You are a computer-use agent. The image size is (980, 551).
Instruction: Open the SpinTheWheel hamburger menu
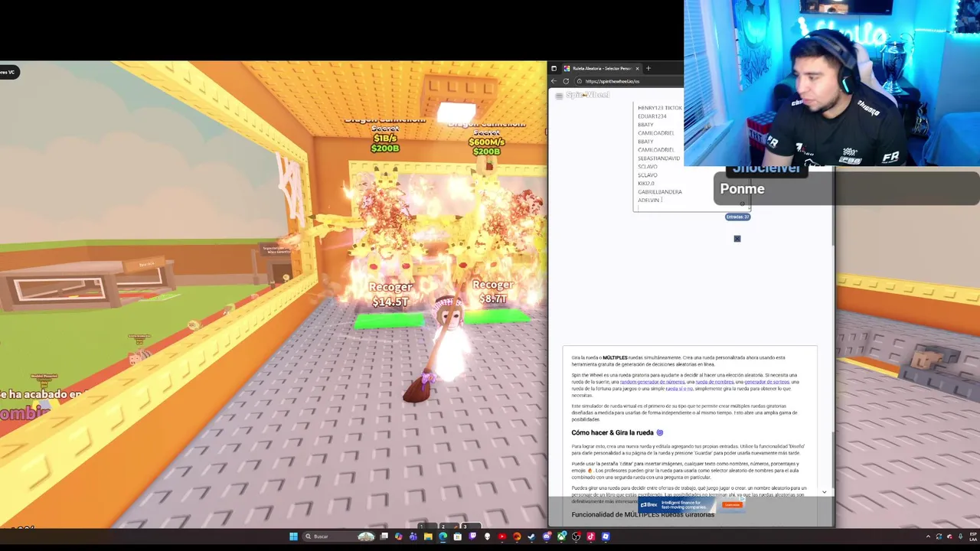559,96
